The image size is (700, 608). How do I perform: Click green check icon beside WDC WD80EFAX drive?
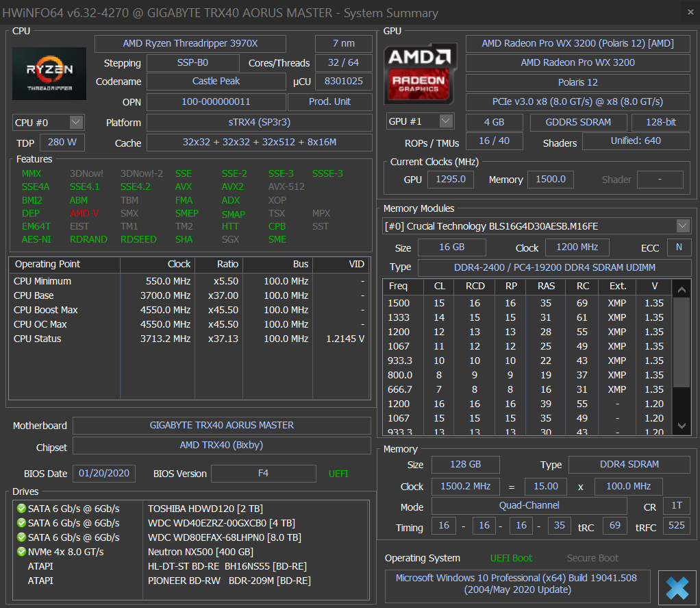click(21, 537)
